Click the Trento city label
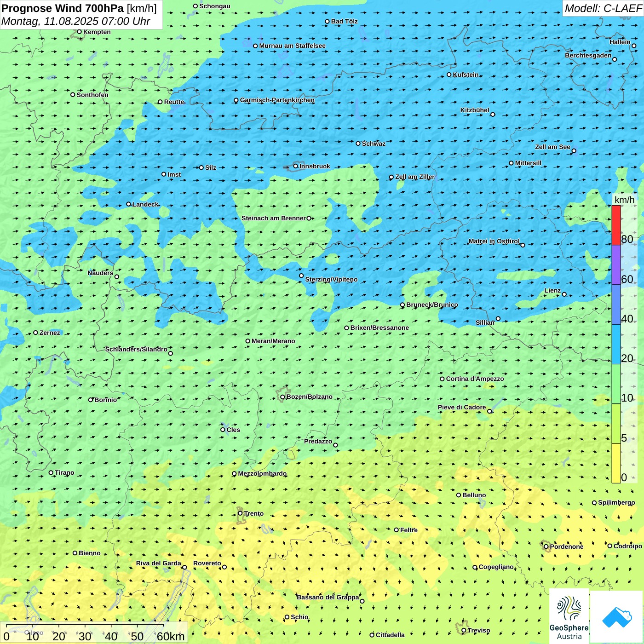The width and height of the screenshot is (644, 644). pyautogui.click(x=254, y=513)
